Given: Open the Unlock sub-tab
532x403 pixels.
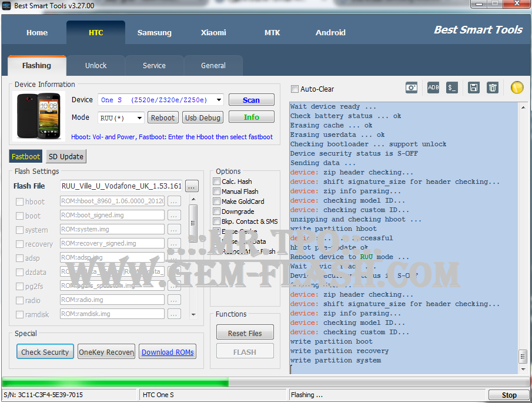Looking at the screenshot, I should tap(96, 65).
